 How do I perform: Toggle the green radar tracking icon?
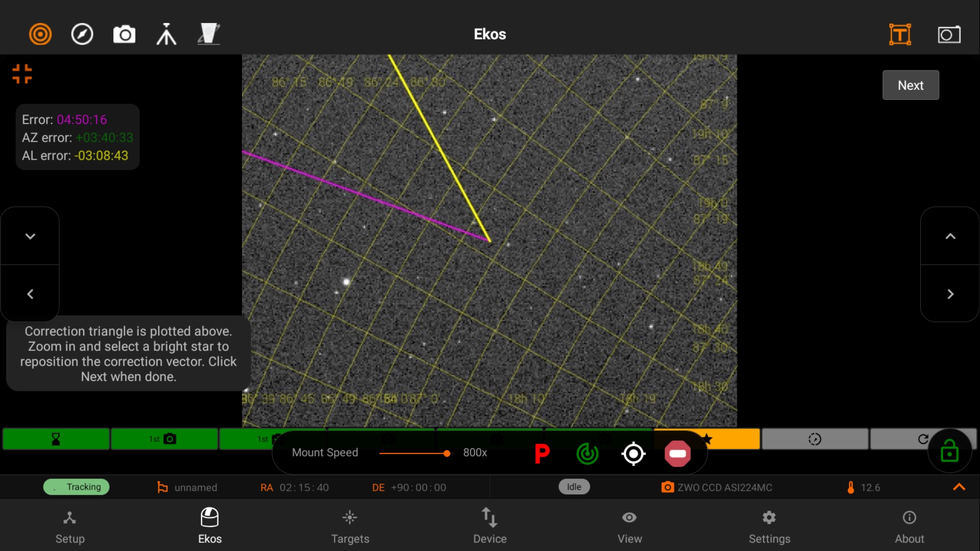pos(587,453)
